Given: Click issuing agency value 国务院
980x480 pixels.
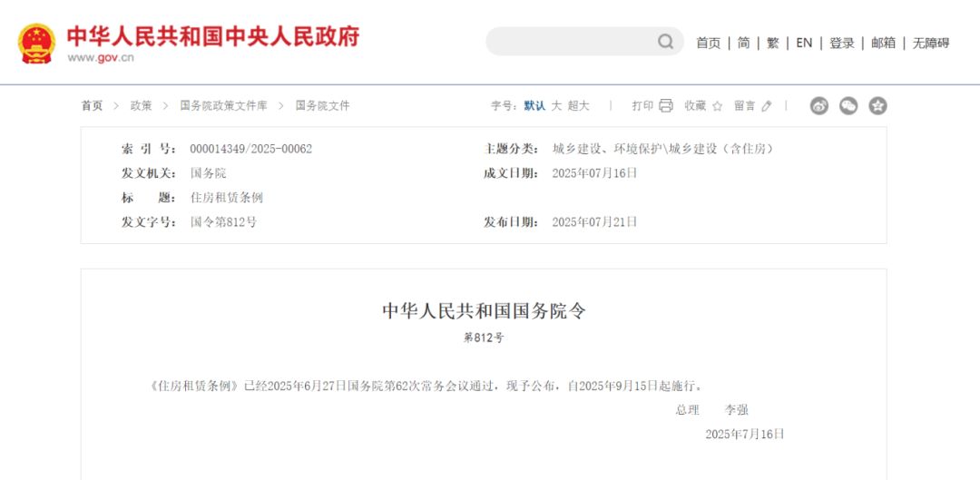Looking at the screenshot, I should click(x=208, y=173).
